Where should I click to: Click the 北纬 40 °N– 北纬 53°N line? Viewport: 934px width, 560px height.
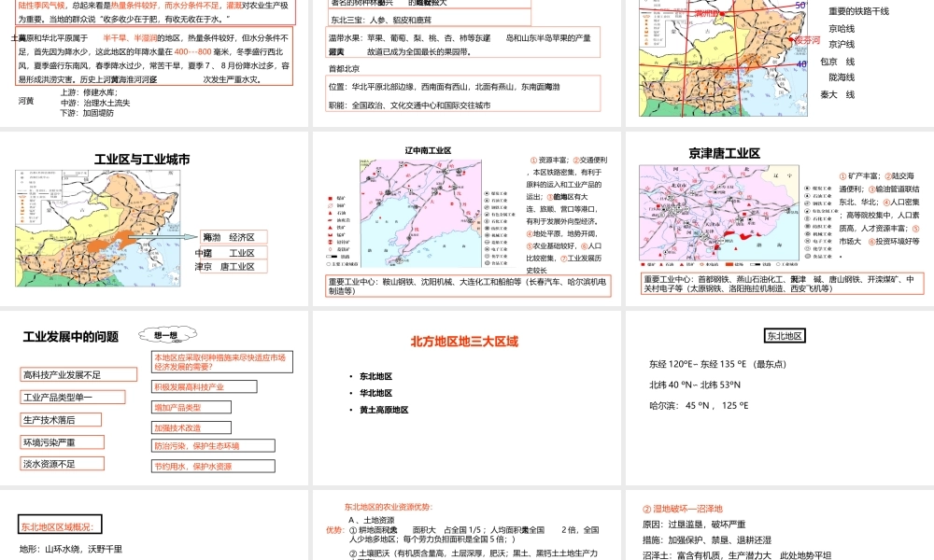[695, 385]
